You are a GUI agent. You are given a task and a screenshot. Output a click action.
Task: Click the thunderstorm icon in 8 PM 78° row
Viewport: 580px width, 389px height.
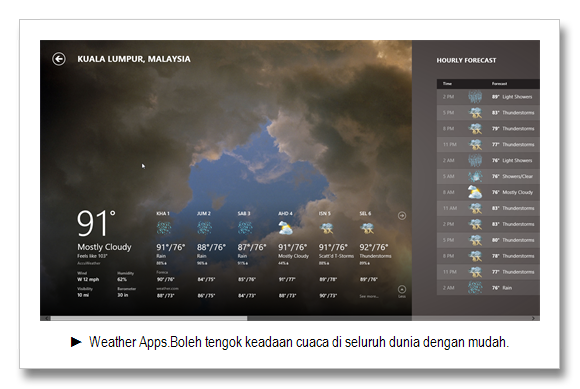click(475, 256)
